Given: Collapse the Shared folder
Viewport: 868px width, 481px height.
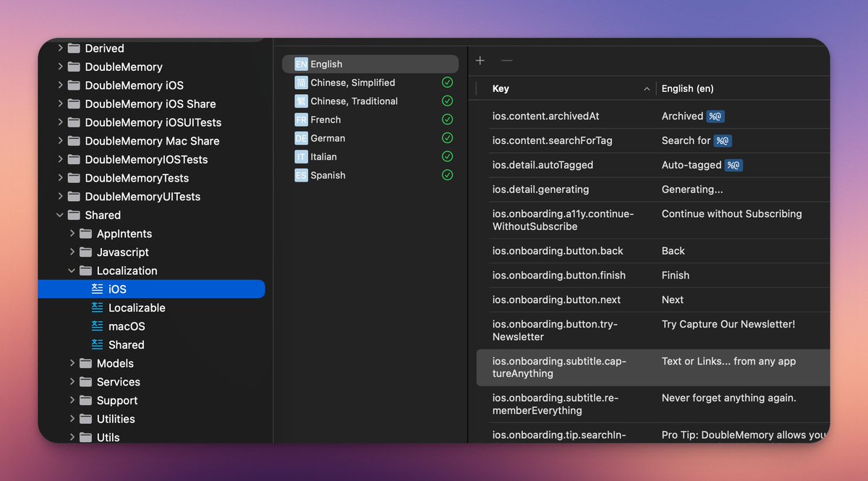Looking at the screenshot, I should 60,216.
